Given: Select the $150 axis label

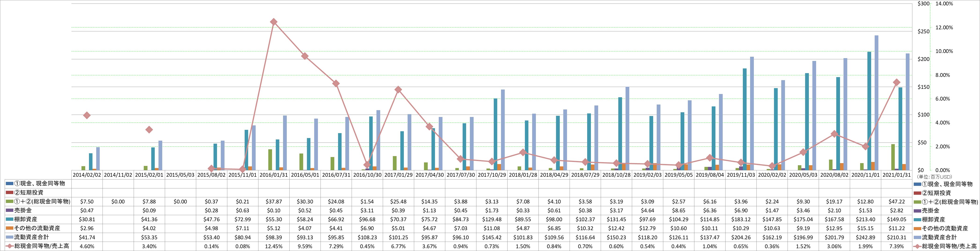Looking at the screenshot, I should [923, 87].
